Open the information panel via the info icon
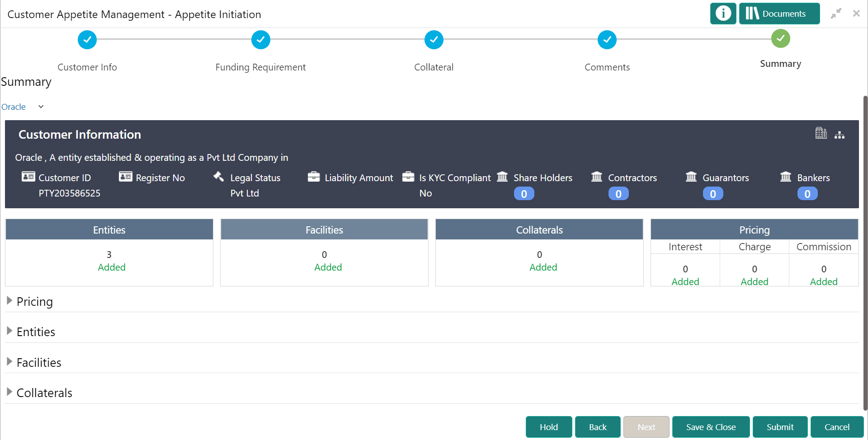 click(x=723, y=14)
